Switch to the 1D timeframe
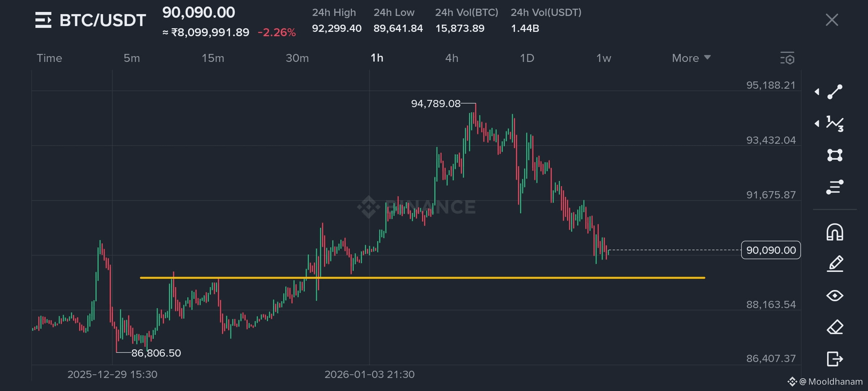The height and width of the screenshot is (391, 868). pos(527,58)
